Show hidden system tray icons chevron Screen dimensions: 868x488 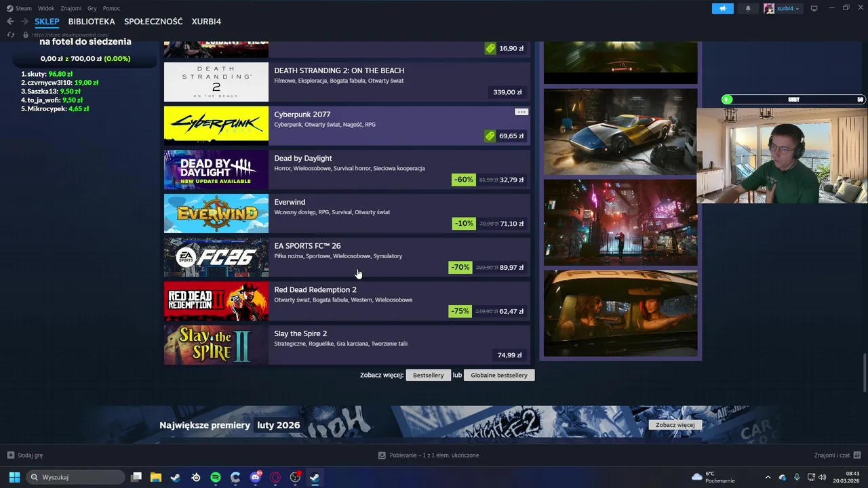point(768,477)
